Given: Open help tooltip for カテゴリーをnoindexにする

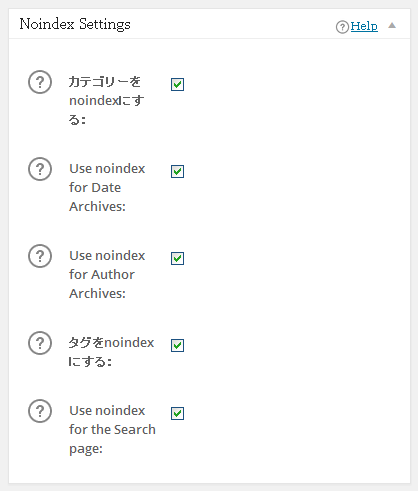Looking at the screenshot, I should pos(40,82).
